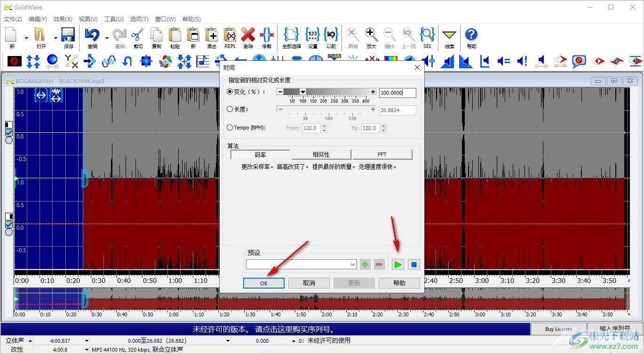This screenshot has height=354, width=644.
Task: Open a file with the 打开 folder icon
Action: click(x=41, y=35)
